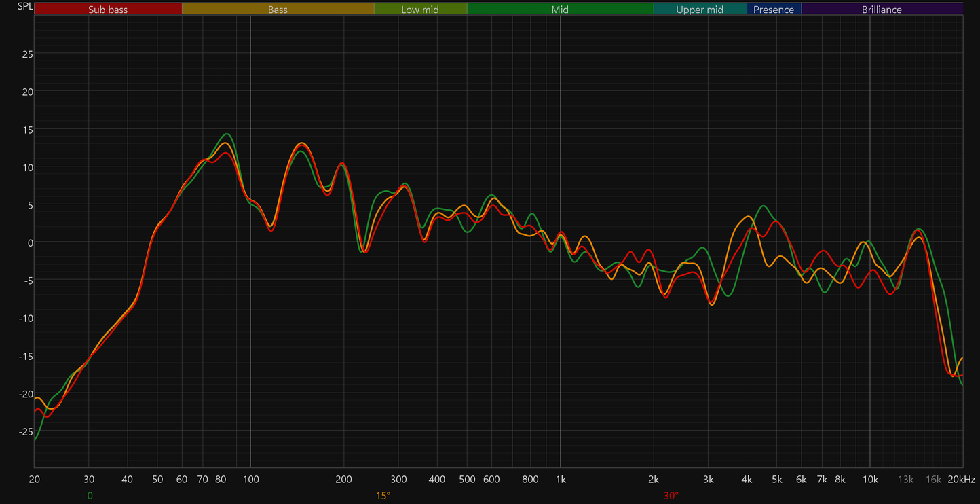Click the 100 Hz frequency axis label
Image resolution: width=980 pixels, height=504 pixels.
coord(250,479)
